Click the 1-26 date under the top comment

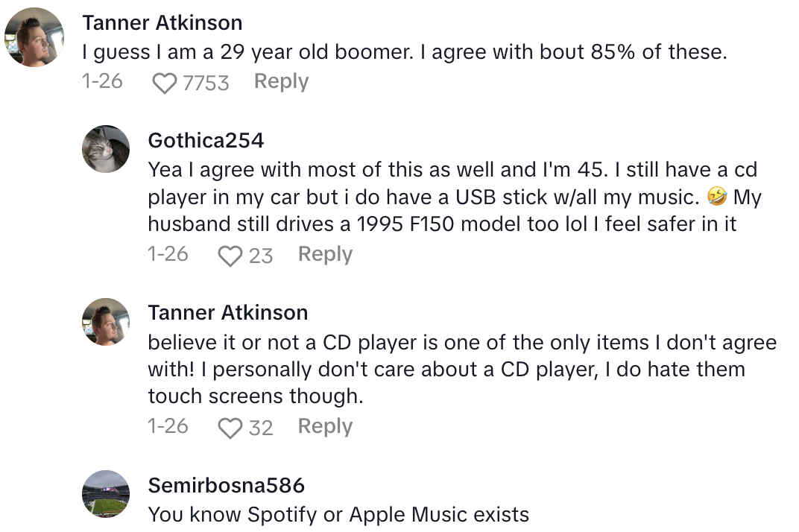tap(102, 81)
